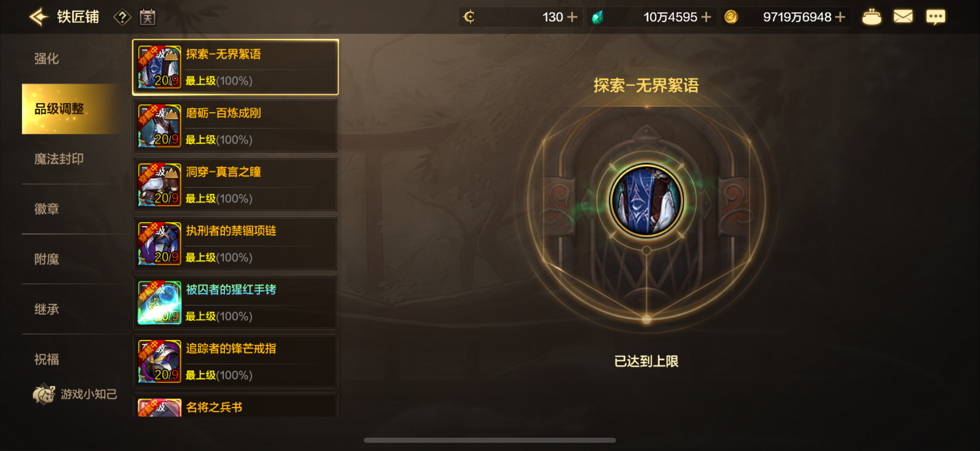Viewport: 980px width, 451px height.
Task: Add fatigue points with the plus beside 130
Action: [572, 17]
